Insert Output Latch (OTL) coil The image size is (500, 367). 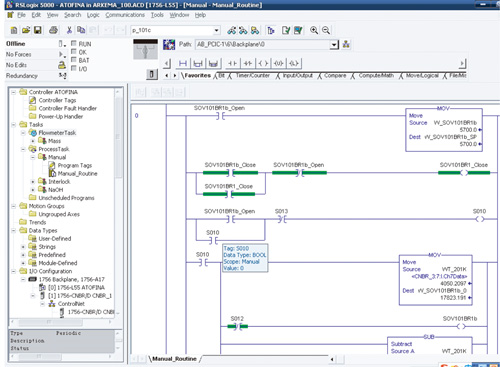tap(294, 63)
